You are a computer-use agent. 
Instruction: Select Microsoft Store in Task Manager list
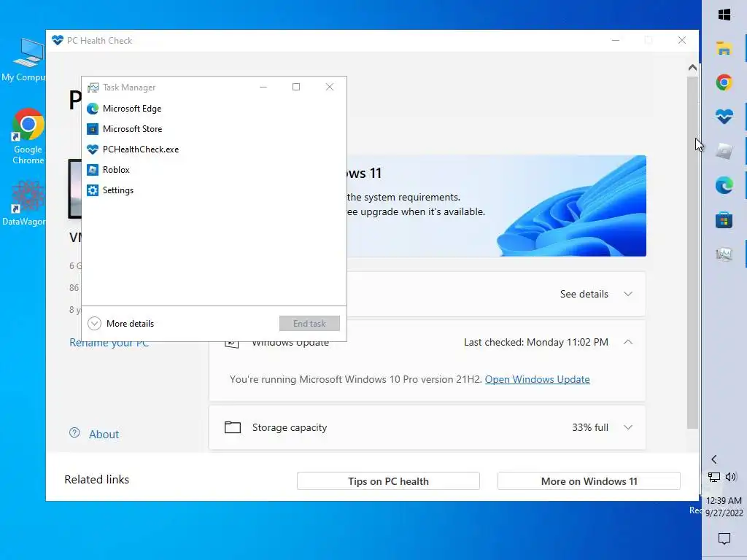click(214, 129)
